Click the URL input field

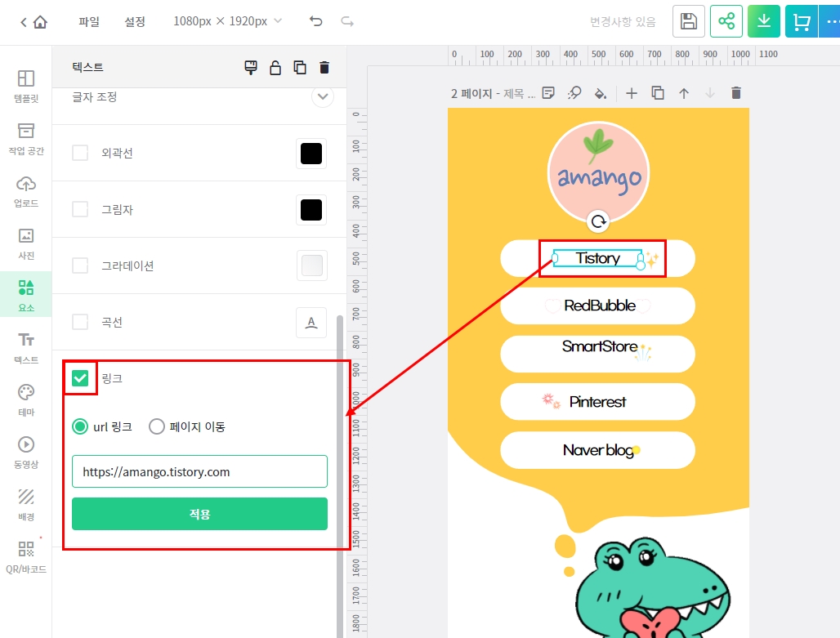199,471
